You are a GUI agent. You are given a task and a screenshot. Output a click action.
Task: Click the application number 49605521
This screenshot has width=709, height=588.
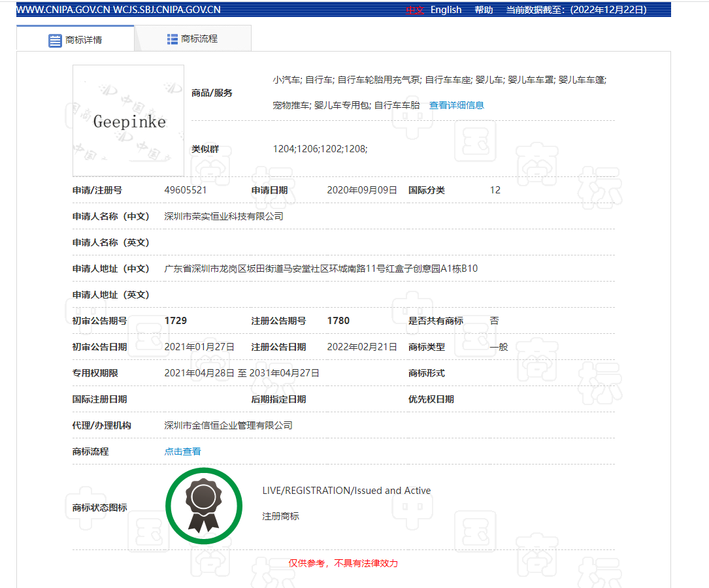[186, 190]
